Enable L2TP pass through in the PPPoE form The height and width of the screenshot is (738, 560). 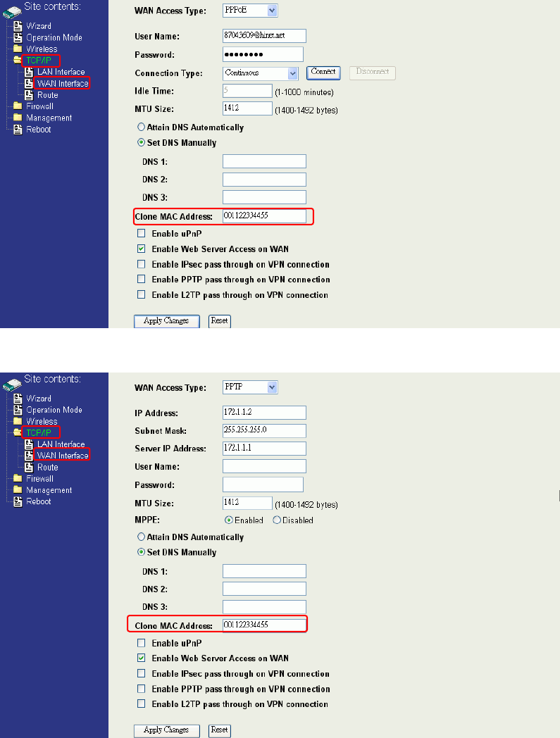tap(142, 294)
